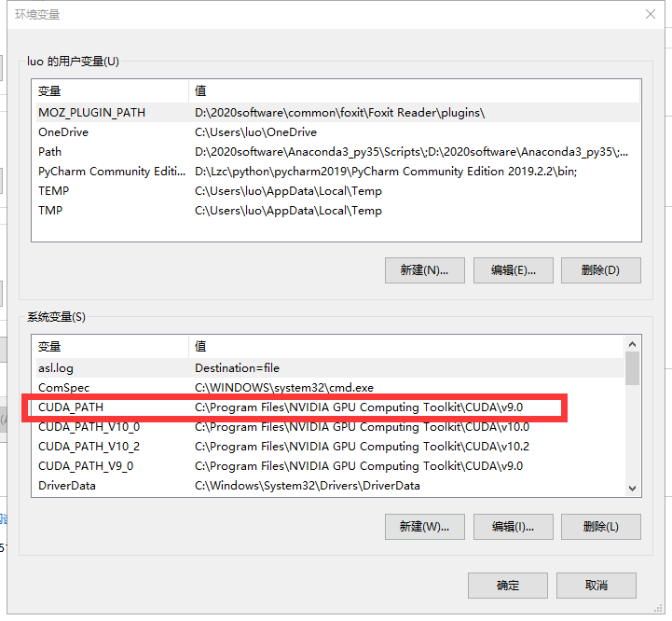Screen dimensions: 672x621
Task: Click 编辑(I)... button for system variables
Action: [x=513, y=527]
